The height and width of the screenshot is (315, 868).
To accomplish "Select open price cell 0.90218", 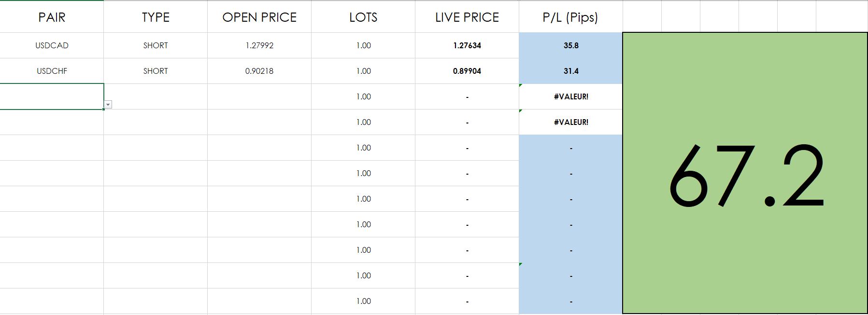I will click(259, 71).
